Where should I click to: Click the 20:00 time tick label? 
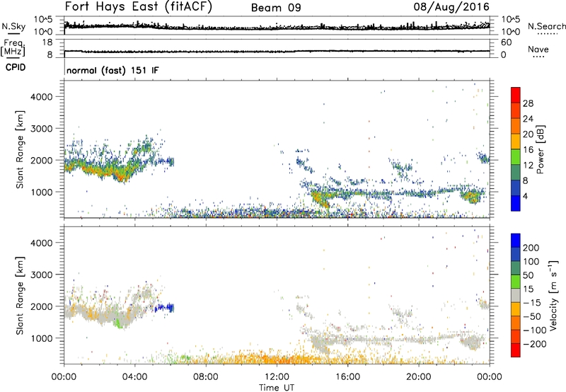pyautogui.click(x=418, y=377)
